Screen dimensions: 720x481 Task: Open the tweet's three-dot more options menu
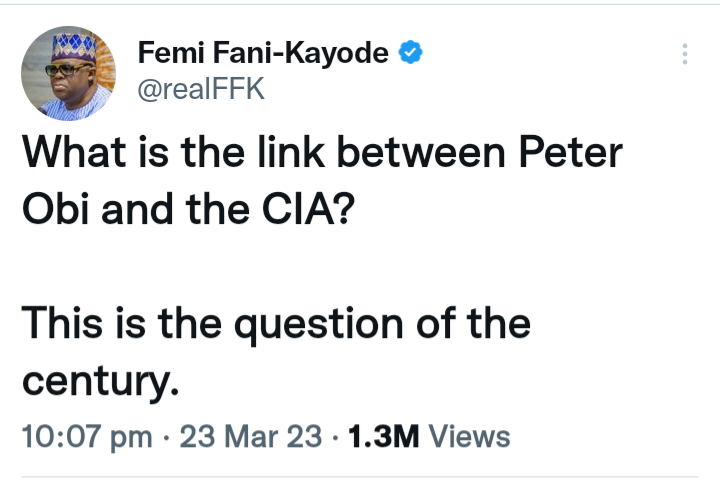pos(685,55)
